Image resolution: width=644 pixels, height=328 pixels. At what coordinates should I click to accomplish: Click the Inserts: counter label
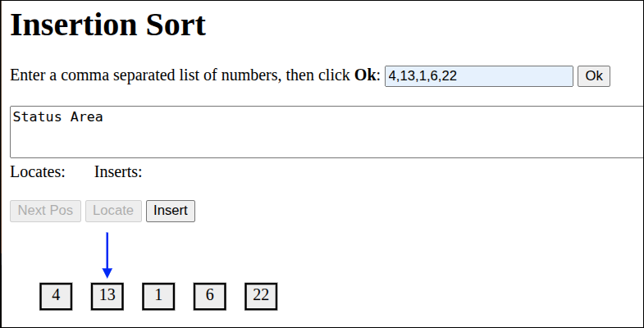118,172
